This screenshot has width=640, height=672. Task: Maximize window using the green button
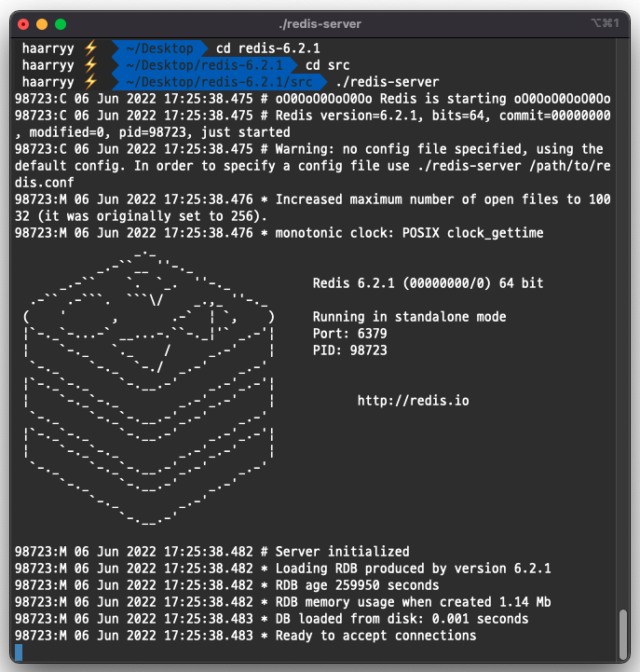[x=61, y=24]
